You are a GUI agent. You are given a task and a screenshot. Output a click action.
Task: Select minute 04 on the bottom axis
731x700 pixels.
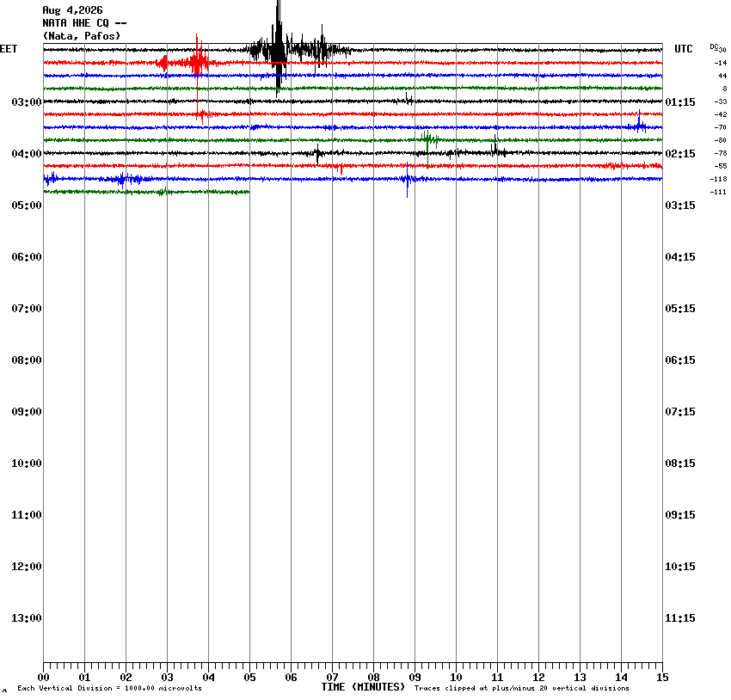point(208,678)
